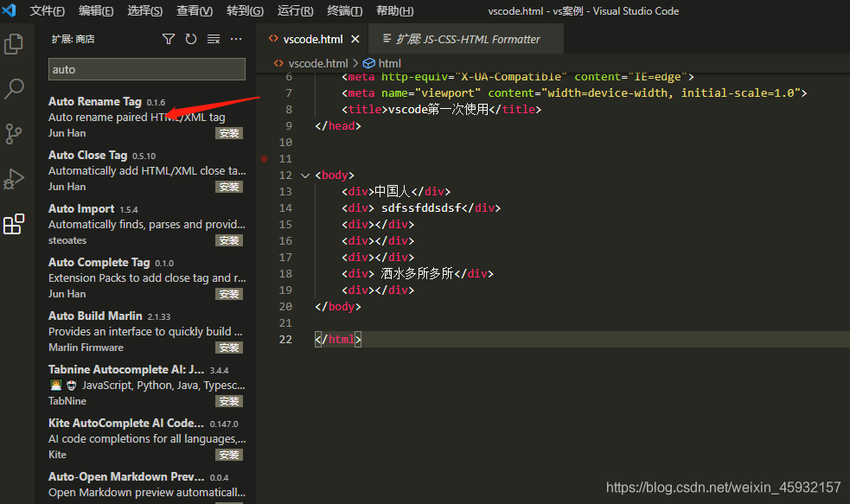Install the Auto Rename Tag extension
The width and height of the screenshot is (850, 504).
pyautogui.click(x=229, y=133)
